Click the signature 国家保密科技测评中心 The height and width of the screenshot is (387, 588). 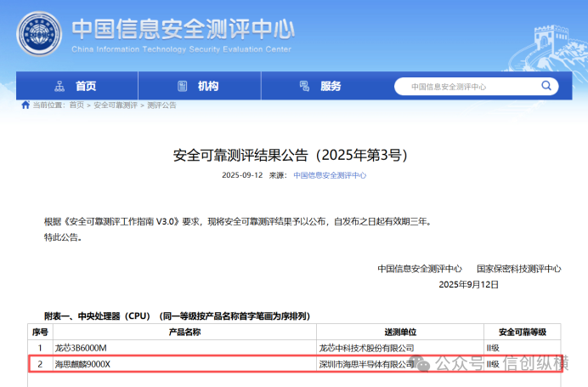518,269
